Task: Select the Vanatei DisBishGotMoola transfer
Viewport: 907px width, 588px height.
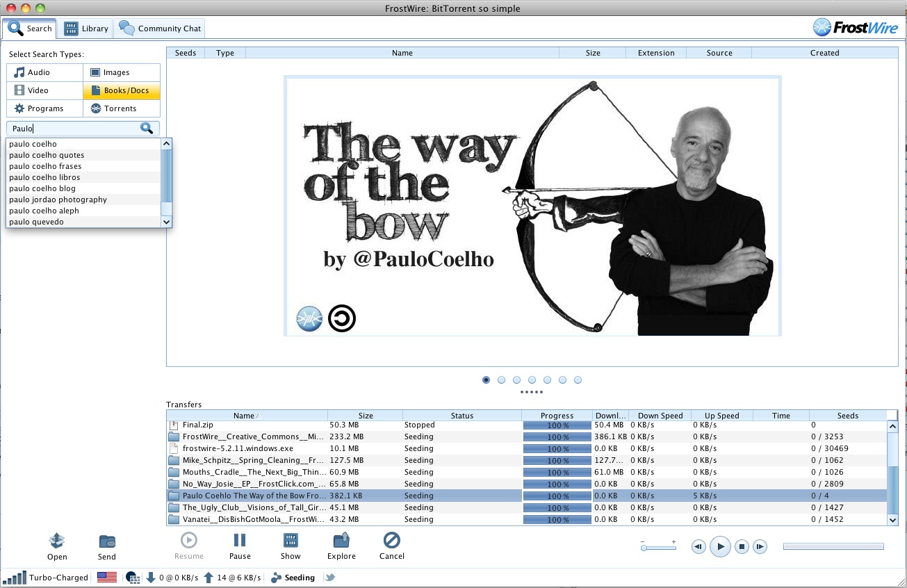Action: [x=528, y=519]
